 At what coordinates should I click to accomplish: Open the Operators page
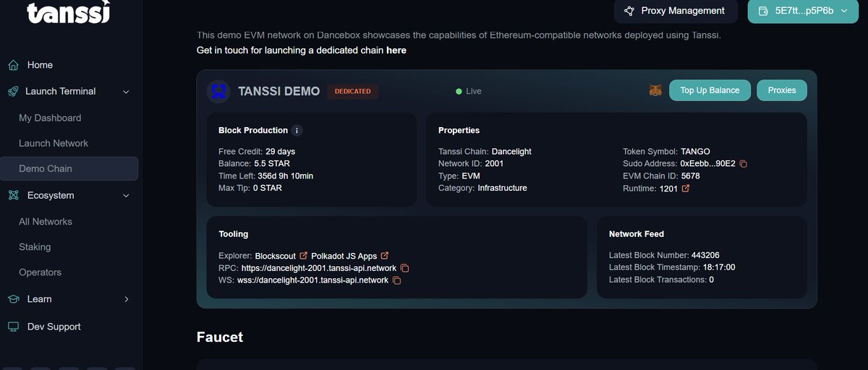click(40, 272)
